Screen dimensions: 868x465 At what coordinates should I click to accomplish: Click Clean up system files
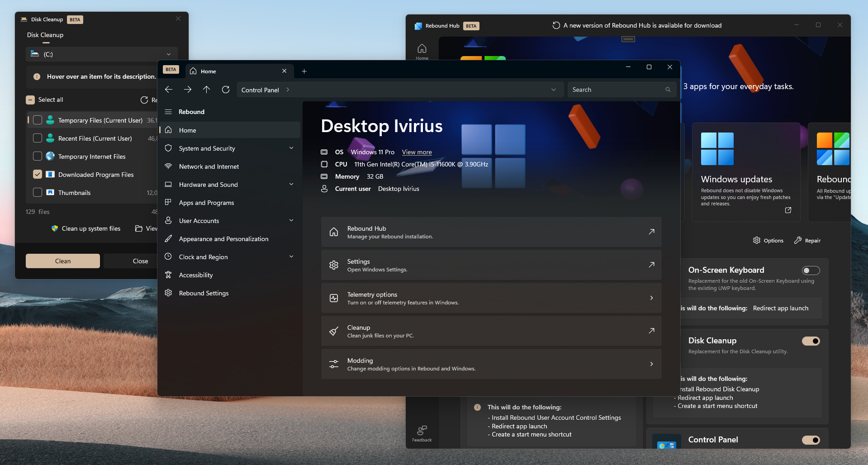pos(86,228)
